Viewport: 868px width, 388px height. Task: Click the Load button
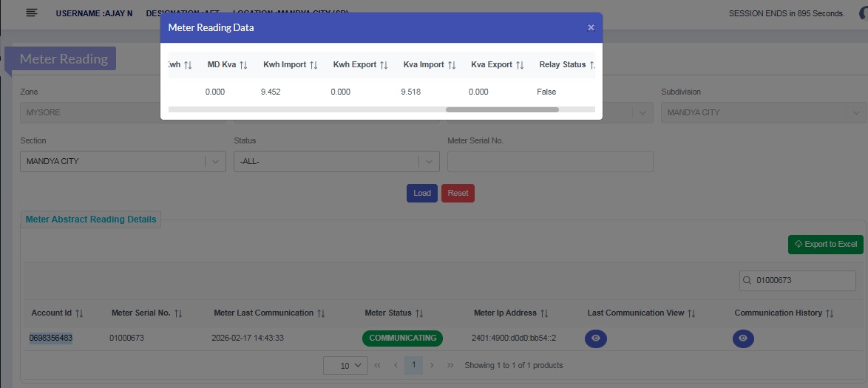coord(422,193)
